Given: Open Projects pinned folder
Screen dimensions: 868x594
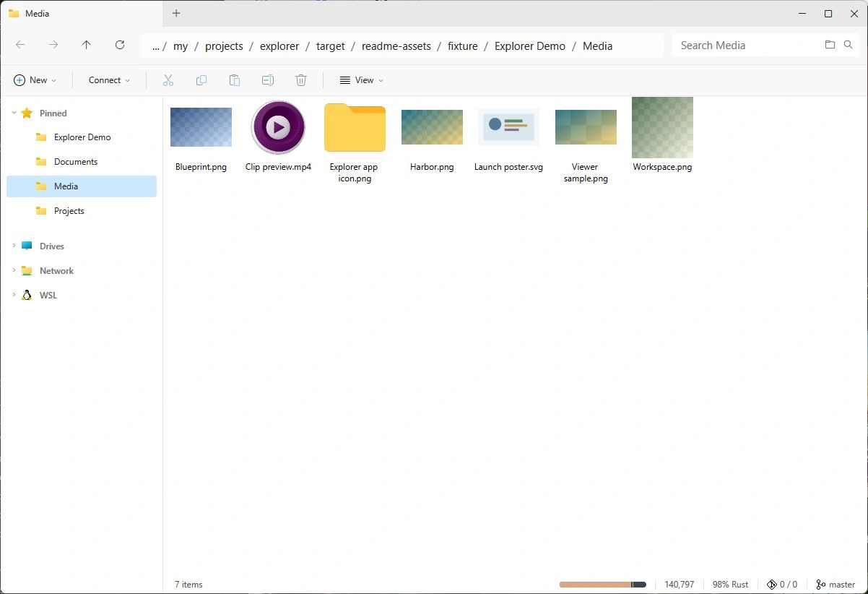Looking at the screenshot, I should 82,211.
